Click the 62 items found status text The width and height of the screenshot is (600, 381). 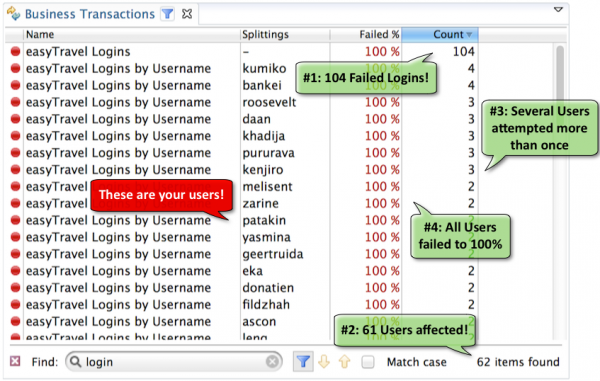518,361
